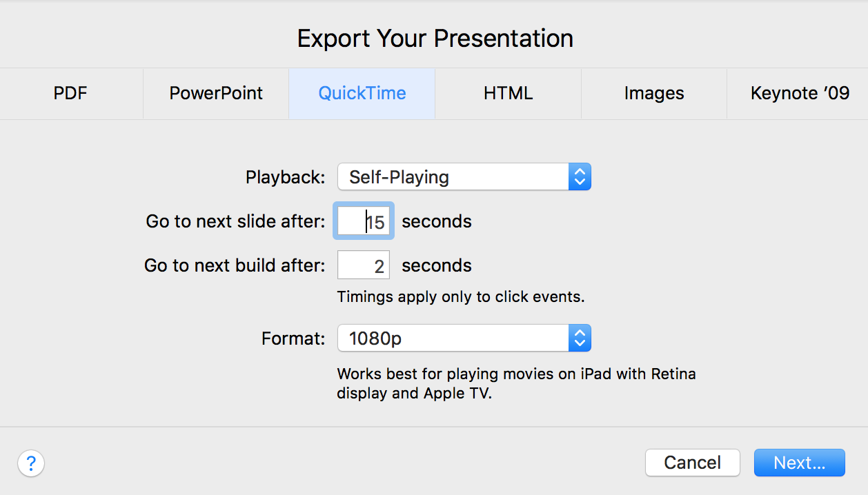The image size is (868, 495).
Task: Click the 'Export Your Presentation' title
Action: (x=435, y=38)
